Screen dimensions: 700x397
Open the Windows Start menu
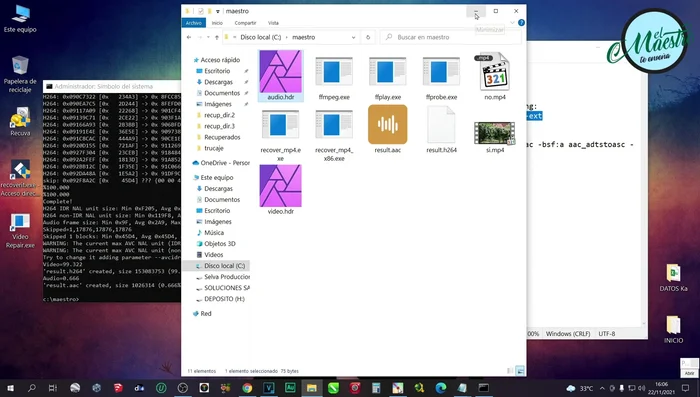(10, 388)
